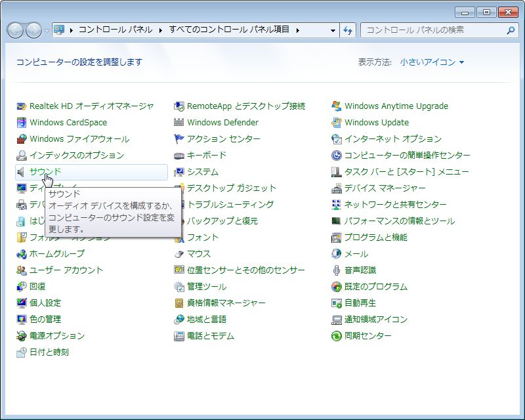Viewport: 525px width, 420px height.
Task: Open the 管理ツール icon
Action: (179, 287)
